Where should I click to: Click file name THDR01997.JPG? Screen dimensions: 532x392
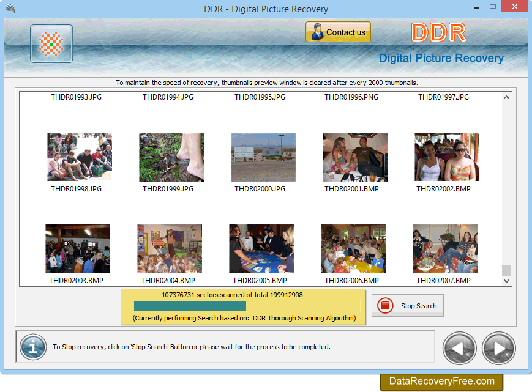[443, 97]
